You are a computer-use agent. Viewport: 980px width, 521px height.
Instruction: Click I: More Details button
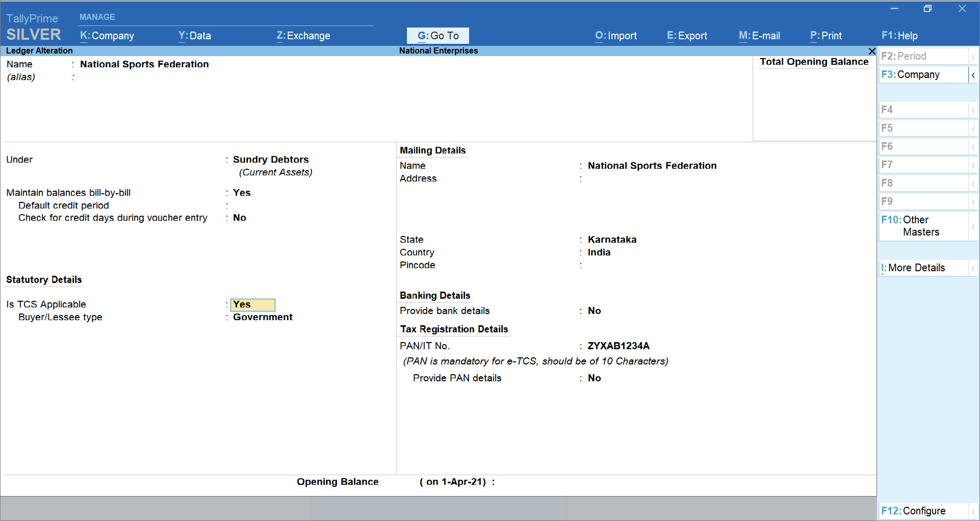924,268
